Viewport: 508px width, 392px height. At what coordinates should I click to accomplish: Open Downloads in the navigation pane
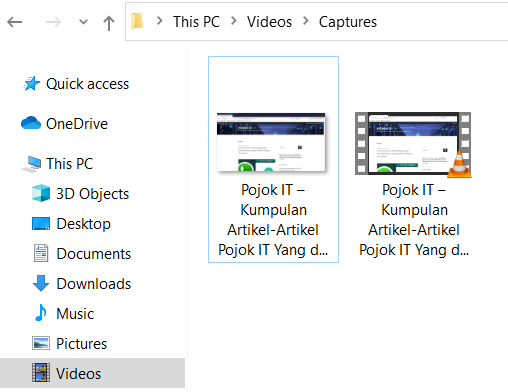(x=94, y=284)
